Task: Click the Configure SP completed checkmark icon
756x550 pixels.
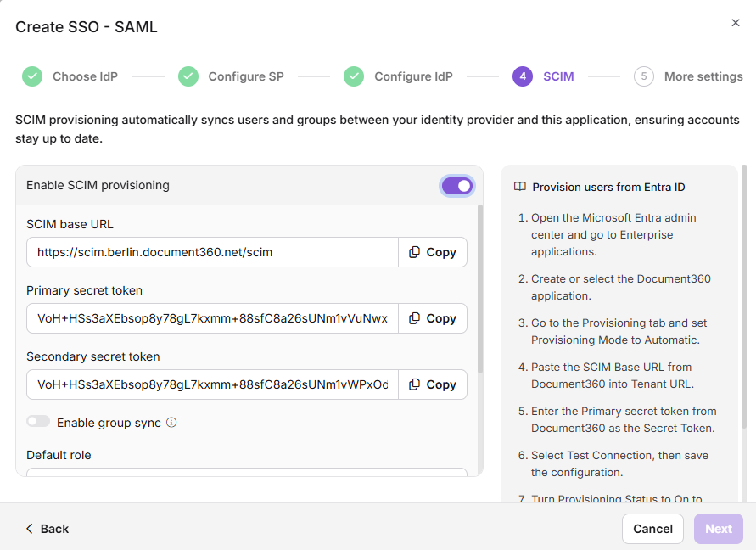Action: 188,76
